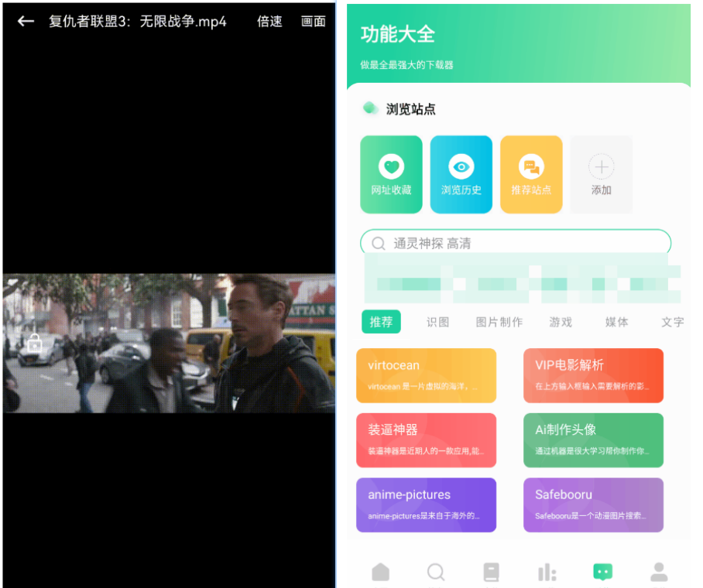Click the 做最全最强大的下载器 subtitle
The width and height of the screenshot is (703, 588).
pos(406,65)
